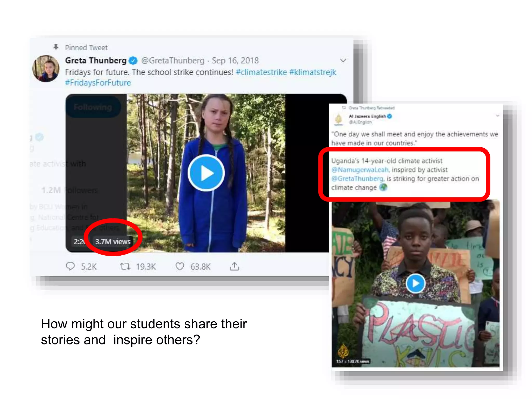
Task: Click the Al Jazeera English account name
Action: [x=367, y=116]
